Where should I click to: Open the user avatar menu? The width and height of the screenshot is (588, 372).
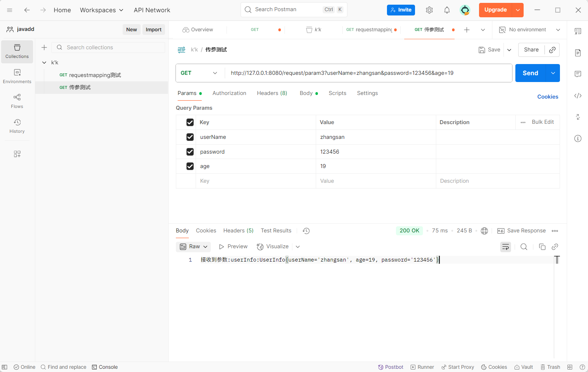point(465,10)
